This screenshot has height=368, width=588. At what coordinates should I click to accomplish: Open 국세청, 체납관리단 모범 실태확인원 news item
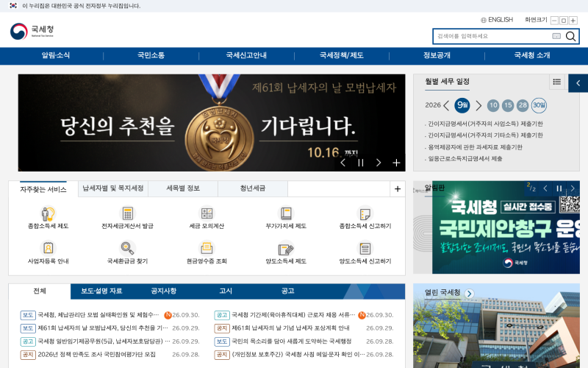pos(98,315)
